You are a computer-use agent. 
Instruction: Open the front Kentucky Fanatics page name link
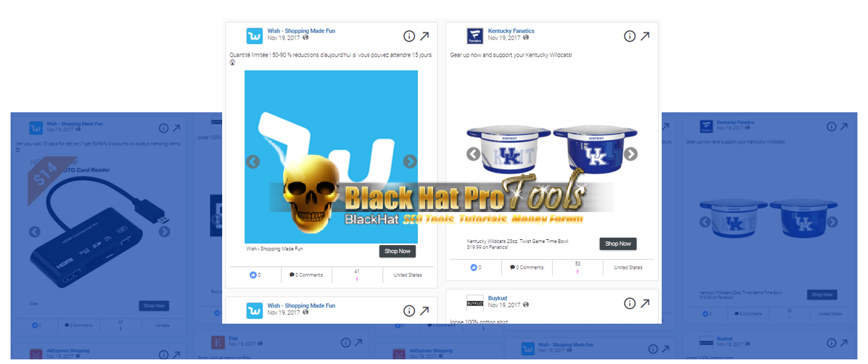tap(511, 31)
